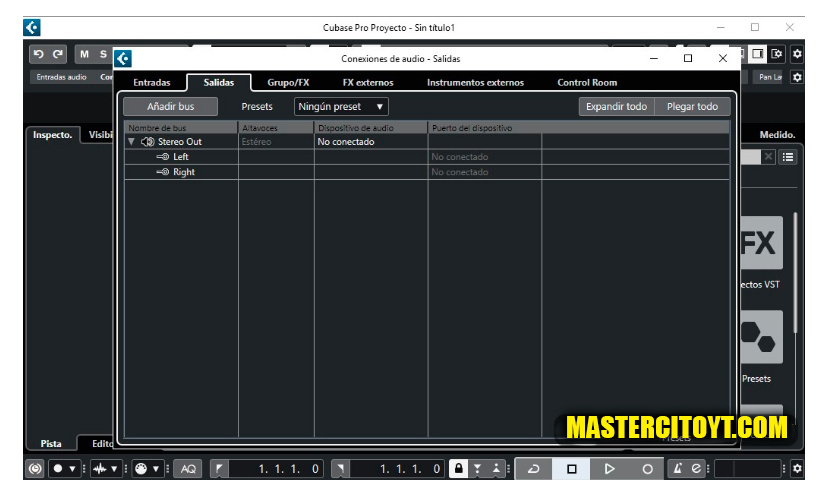Click the Pan La toolbar control

(x=770, y=77)
